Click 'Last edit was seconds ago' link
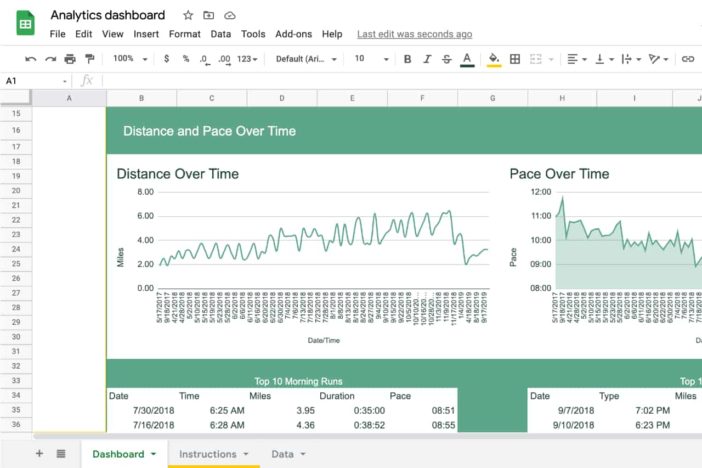Screen dimensions: 702x468 click(414, 34)
